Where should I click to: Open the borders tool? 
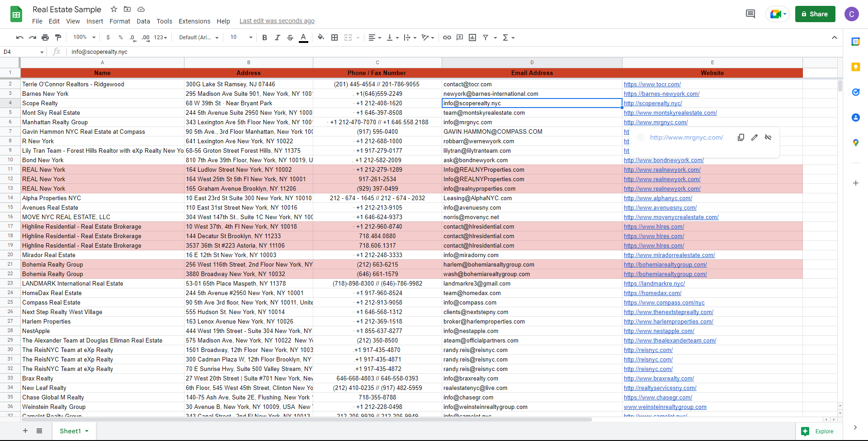pyautogui.click(x=335, y=38)
